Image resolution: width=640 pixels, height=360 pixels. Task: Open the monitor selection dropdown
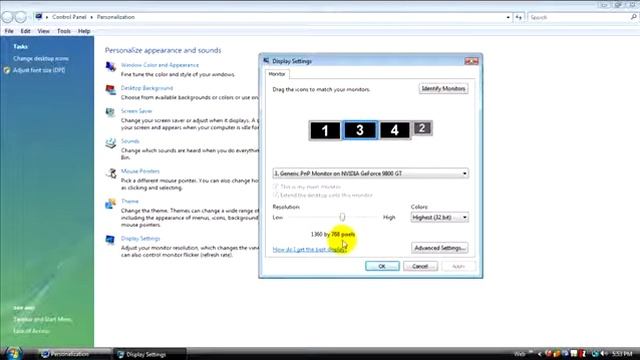point(370,173)
